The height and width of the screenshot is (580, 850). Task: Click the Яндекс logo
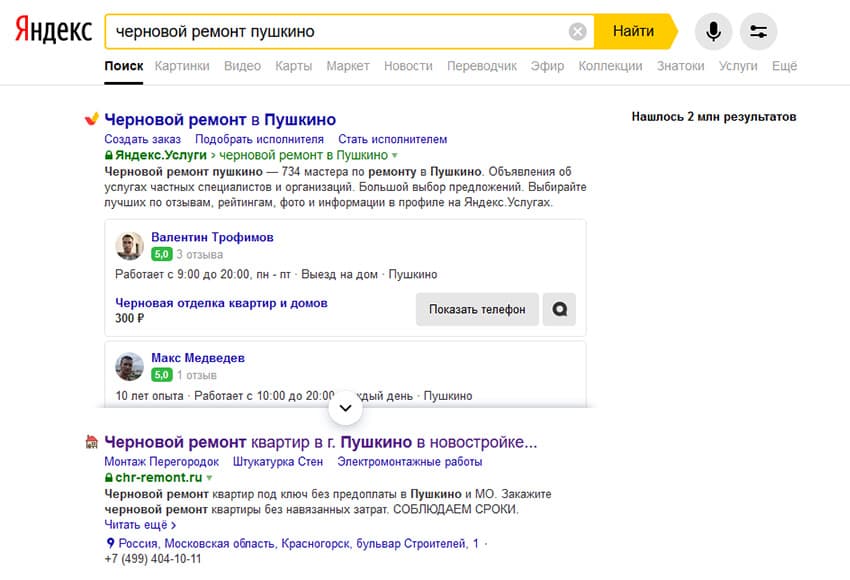point(53,30)
